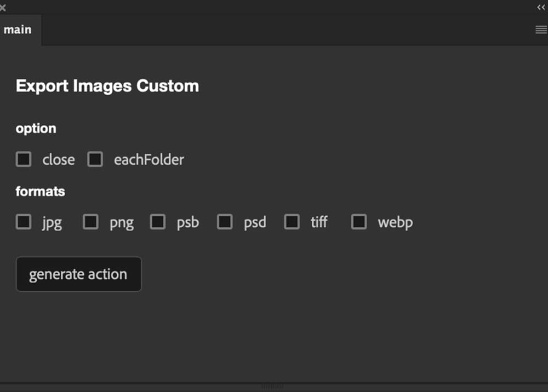
Task: Select the main tab
Action: pos(18,30)
